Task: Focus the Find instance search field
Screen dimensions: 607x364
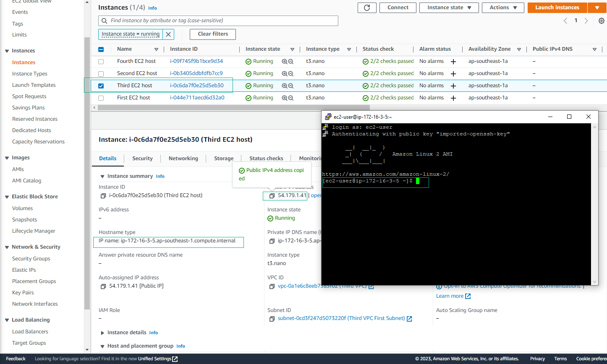Action: point(218,21)
